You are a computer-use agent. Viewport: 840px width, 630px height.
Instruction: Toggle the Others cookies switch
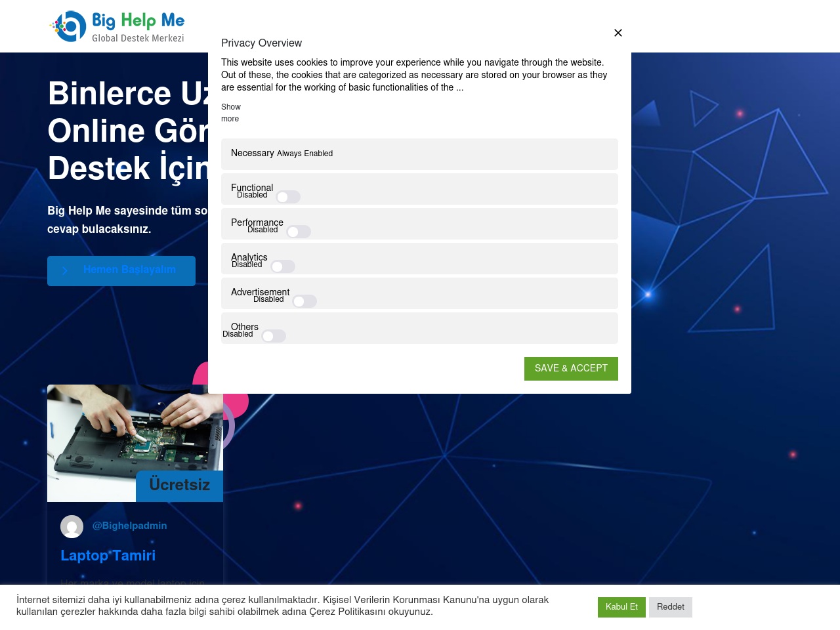click(x=274, y=336)
